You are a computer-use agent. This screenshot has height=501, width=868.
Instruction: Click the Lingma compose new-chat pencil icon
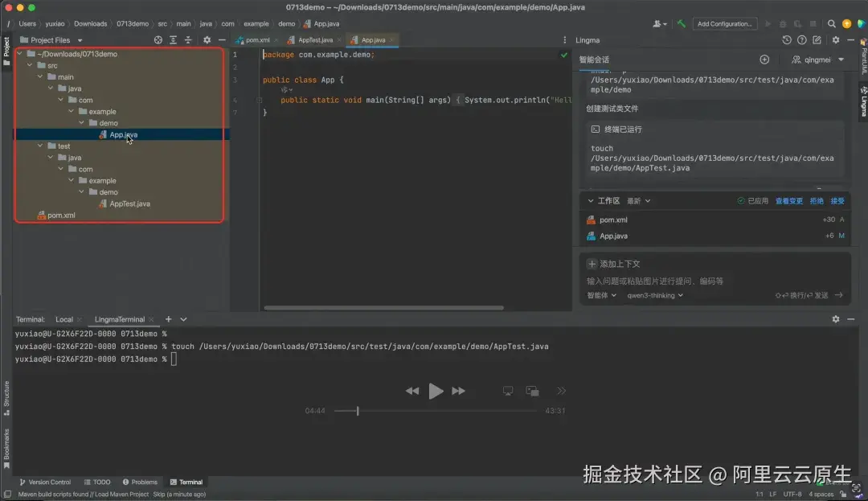(817, 40)
